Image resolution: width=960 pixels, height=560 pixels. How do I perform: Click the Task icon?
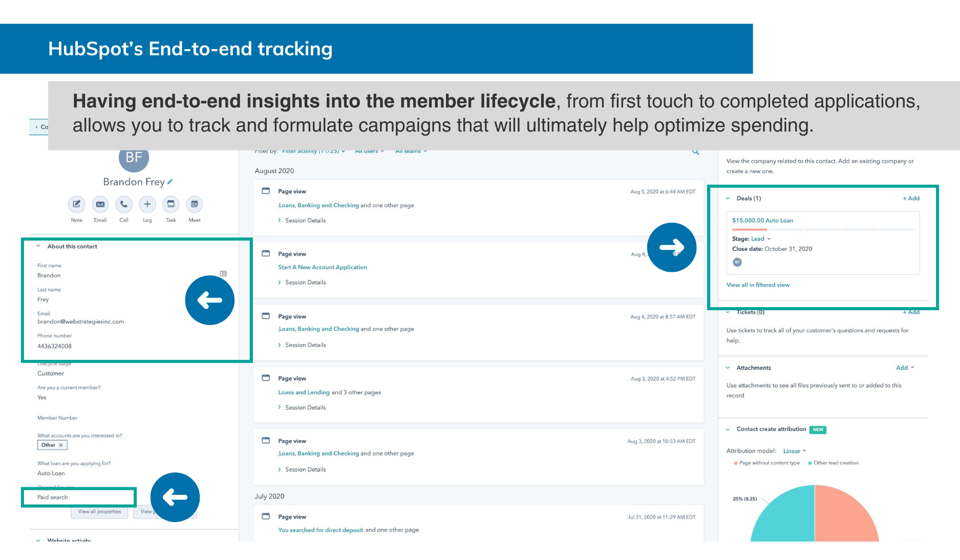[x=171, y=204]
